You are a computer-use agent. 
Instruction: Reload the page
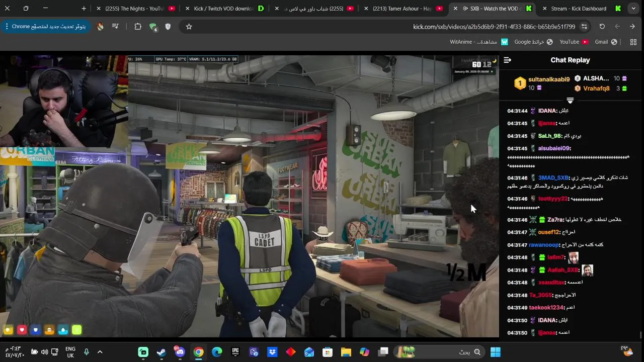point(602,26)
